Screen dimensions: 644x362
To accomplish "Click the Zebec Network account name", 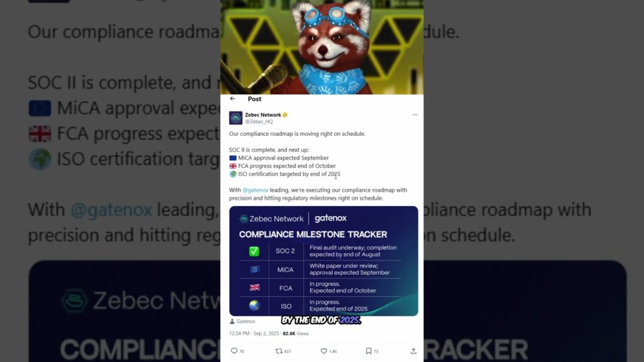I will pos(263,115).
